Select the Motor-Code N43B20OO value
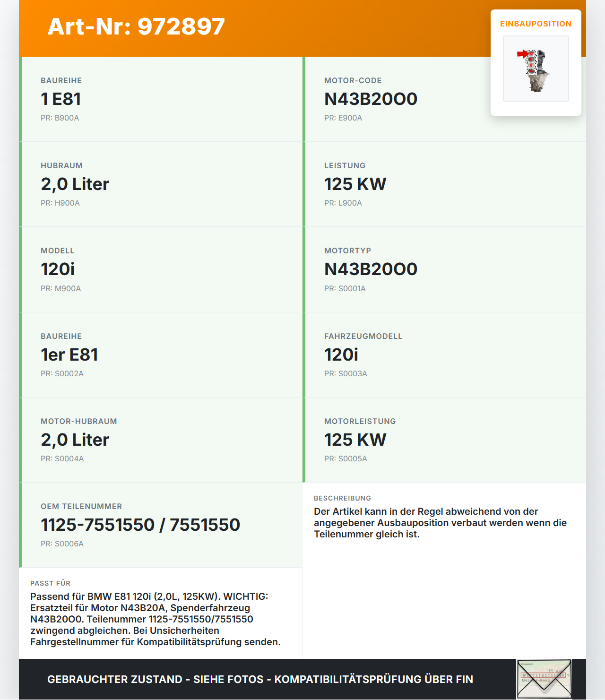Viewport: 605px width, 700px height. coord(371,99)
